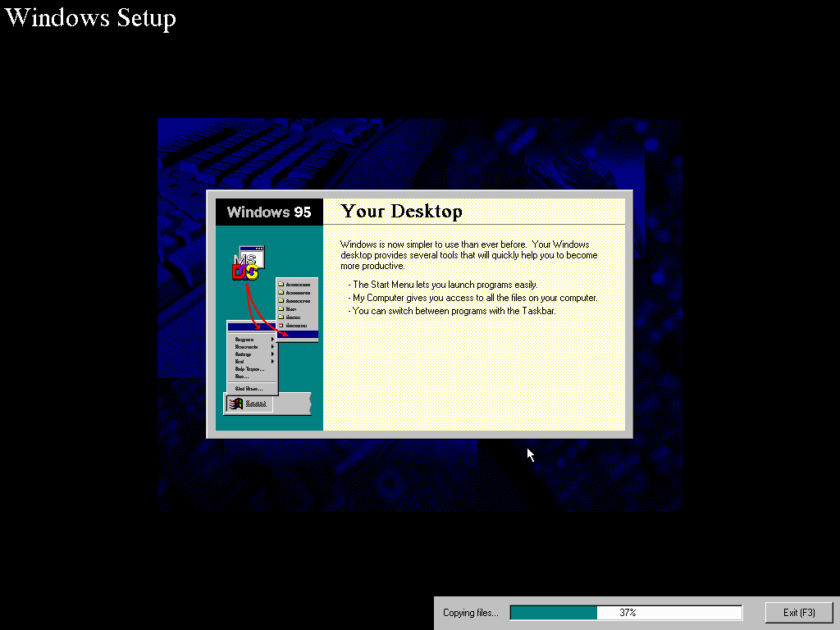Screen dimensions: 840x630
Task: Click the paragraph 'Windows is now simpler to use'
Action: click(468, 255)
